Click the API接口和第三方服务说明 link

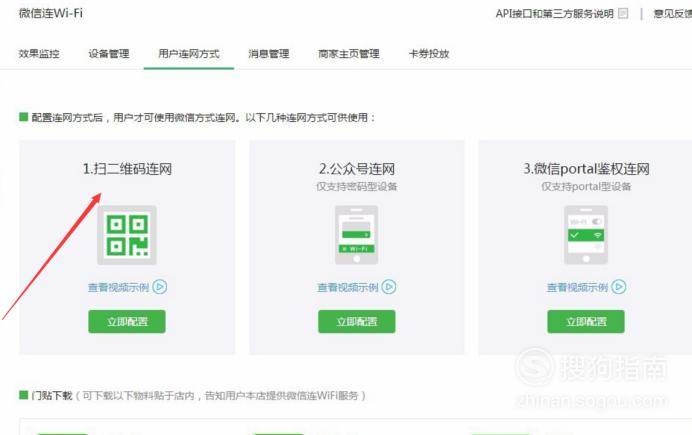[555, 14]
